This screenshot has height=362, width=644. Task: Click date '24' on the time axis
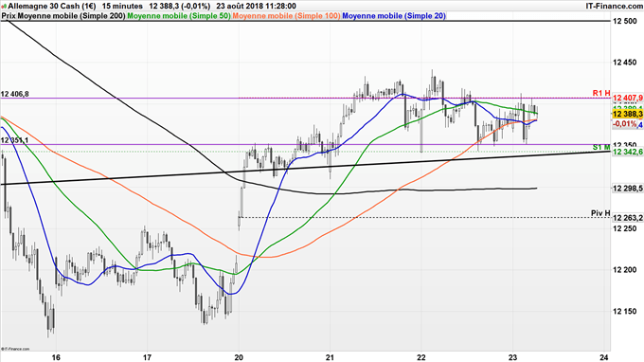604,357
